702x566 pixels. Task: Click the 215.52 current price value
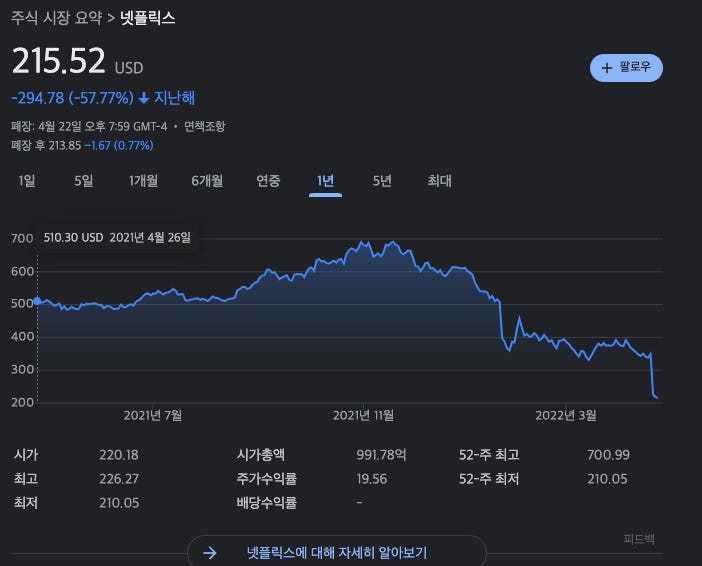tap(59, 61)
